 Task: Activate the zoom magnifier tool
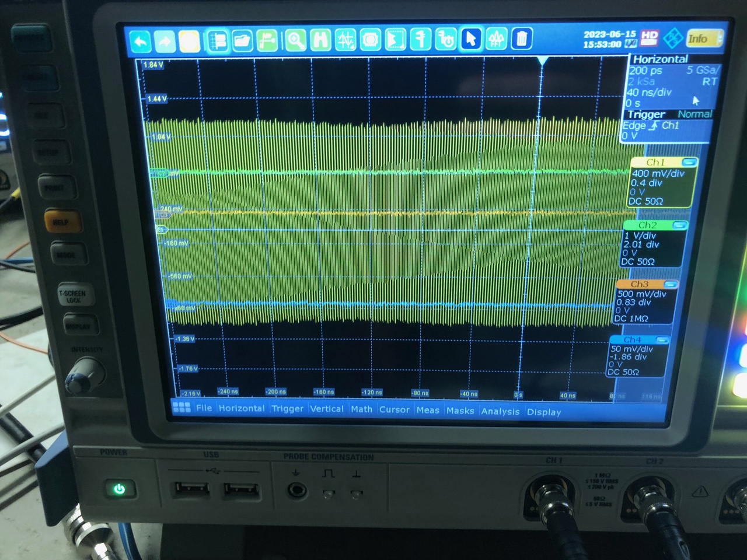[x=295, y=40]
